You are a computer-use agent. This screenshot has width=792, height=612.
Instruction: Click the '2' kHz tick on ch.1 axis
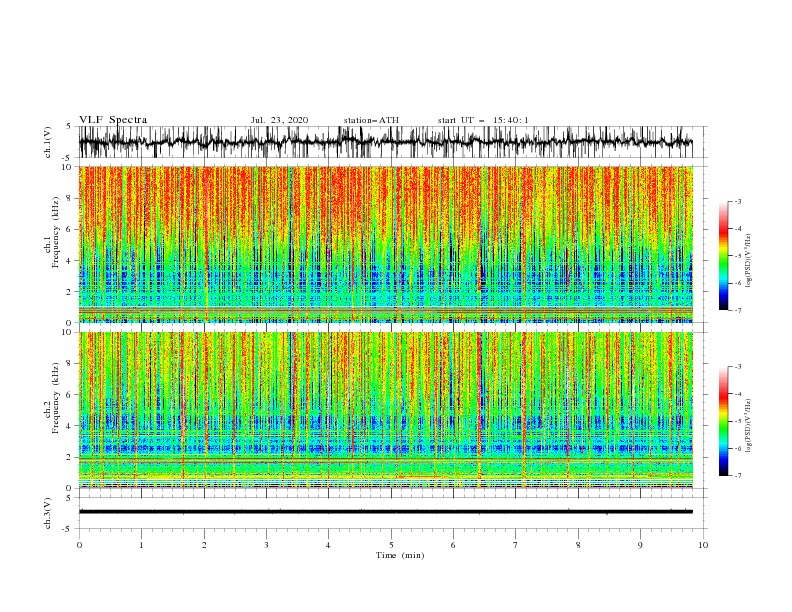70,292
